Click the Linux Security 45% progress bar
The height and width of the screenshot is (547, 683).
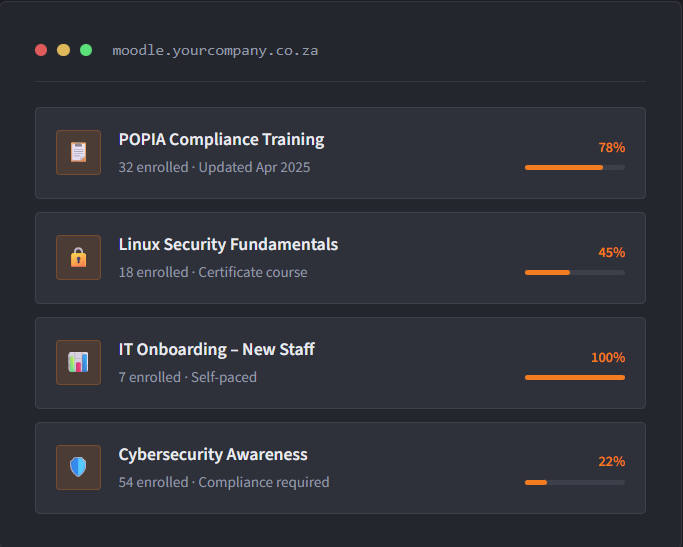[x=574, y=272]
